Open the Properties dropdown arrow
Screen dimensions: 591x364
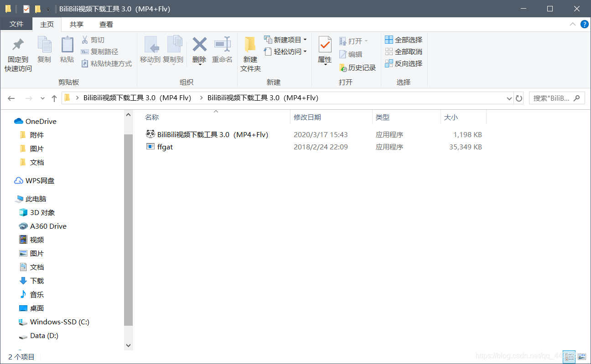325,65
